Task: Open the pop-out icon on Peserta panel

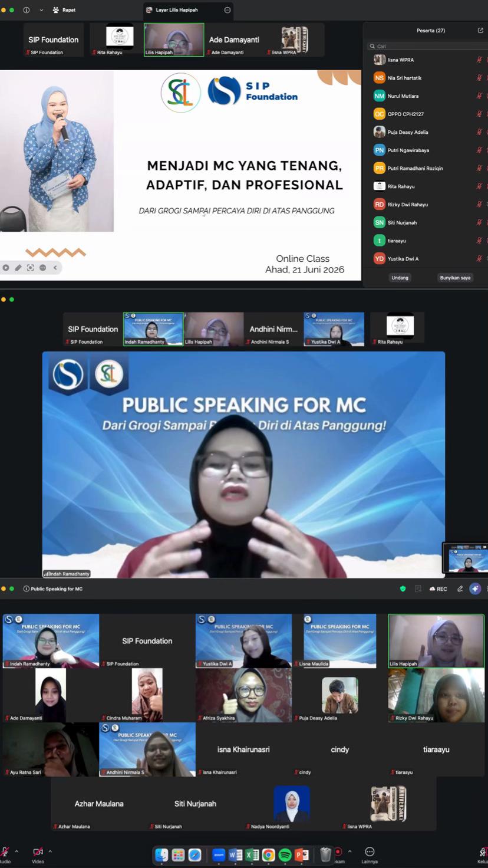Action: (x=480, y=30)
